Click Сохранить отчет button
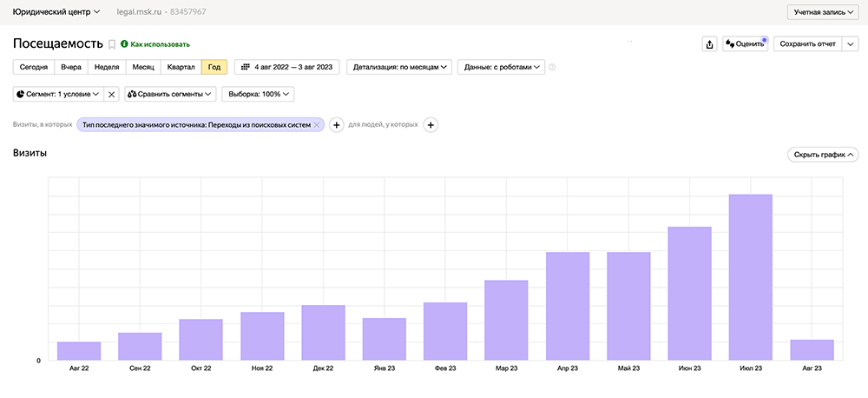Viewport: 868px width, 398px height. click(x=807, y=44)
